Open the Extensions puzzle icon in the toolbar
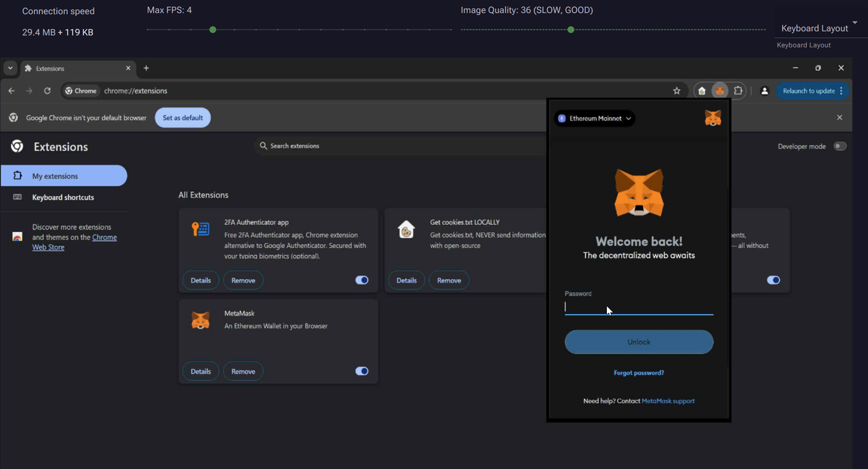Viewport: 868px width, 469px height. [x=738, y=91]
